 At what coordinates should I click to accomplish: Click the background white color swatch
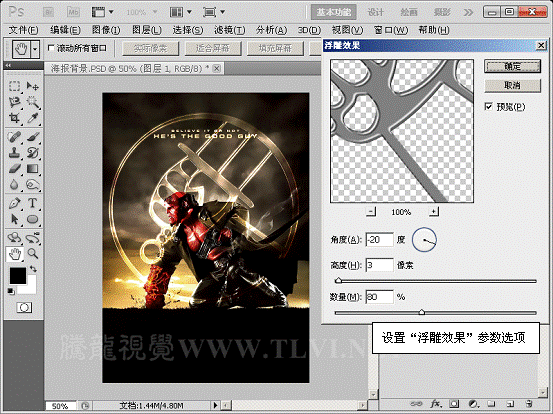tap(30, 287)
